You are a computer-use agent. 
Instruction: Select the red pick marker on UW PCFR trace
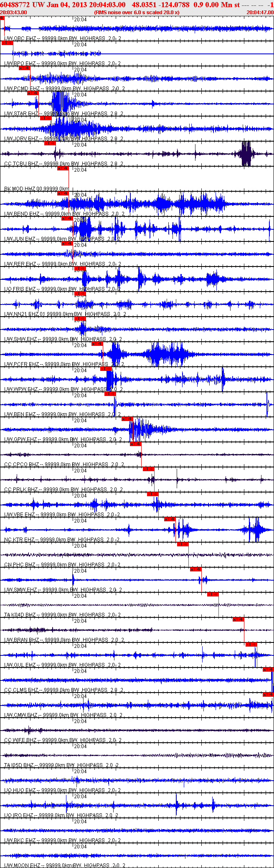tap(97, 344)
